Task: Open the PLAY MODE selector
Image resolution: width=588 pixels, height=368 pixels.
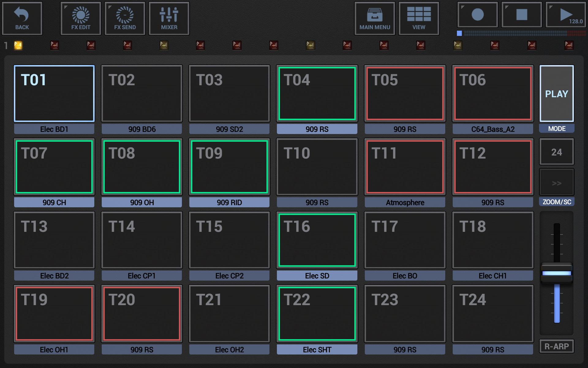Action: tap(556, 94)
